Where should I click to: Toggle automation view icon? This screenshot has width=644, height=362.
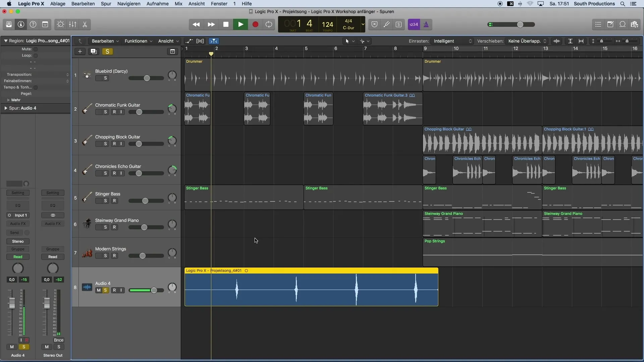pos(189,41)
